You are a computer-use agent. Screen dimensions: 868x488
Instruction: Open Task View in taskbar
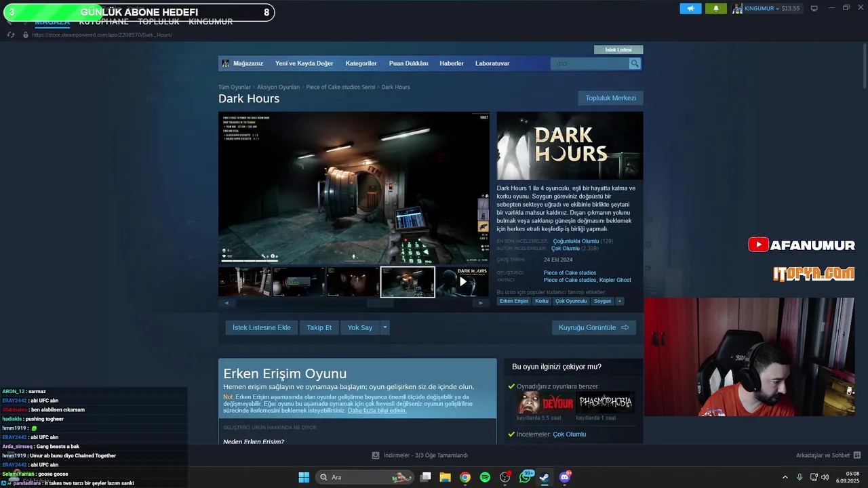click(426, 477)
